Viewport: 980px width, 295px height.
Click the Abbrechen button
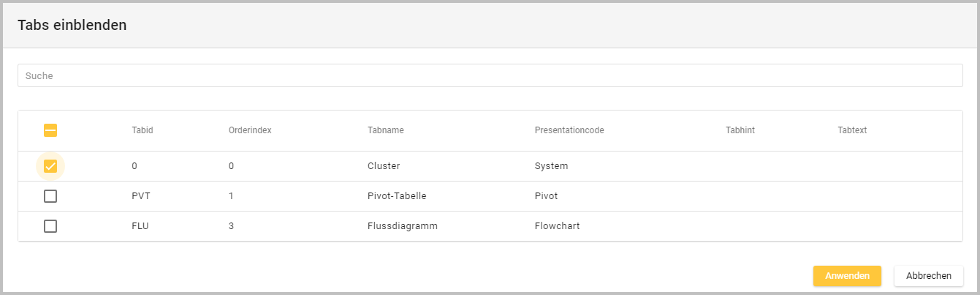tap(928, 276)
